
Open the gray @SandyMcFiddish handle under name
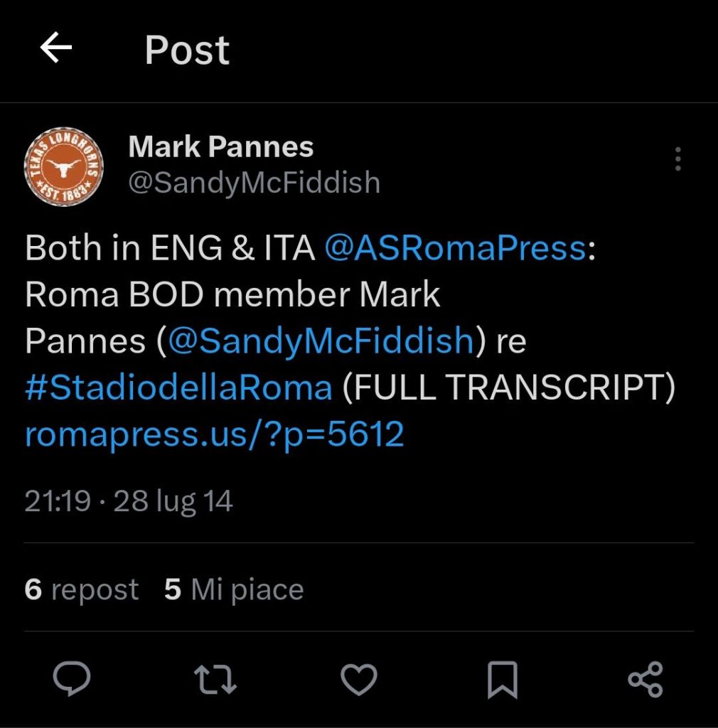(254, 183)
